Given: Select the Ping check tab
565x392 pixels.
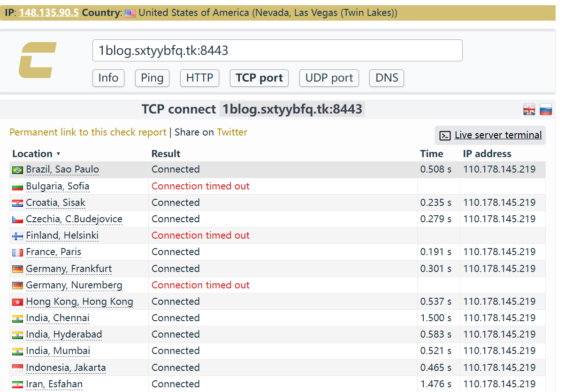Looking at the screenshot, I should 152,78.
